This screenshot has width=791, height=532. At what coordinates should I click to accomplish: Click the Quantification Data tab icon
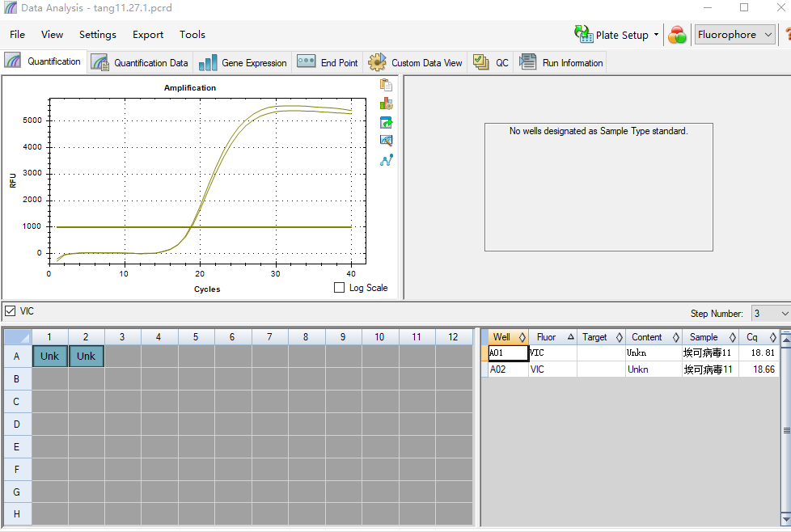click(x=99, y=62)
